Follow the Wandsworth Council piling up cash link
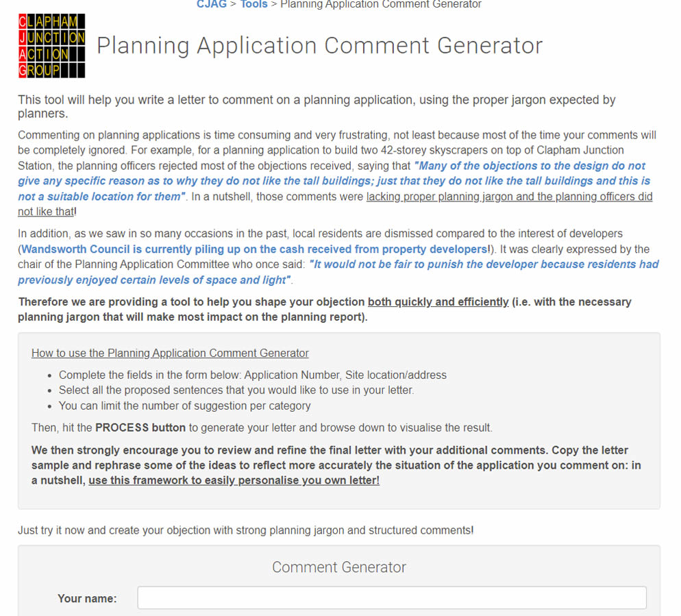Viewport: 681px width, 616px height. (x=256, y=249)
